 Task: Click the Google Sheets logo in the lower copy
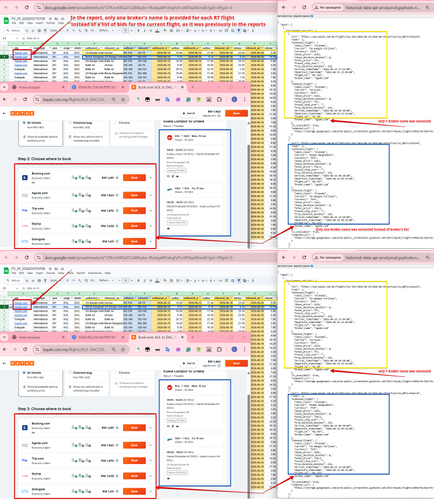[6, 270]
